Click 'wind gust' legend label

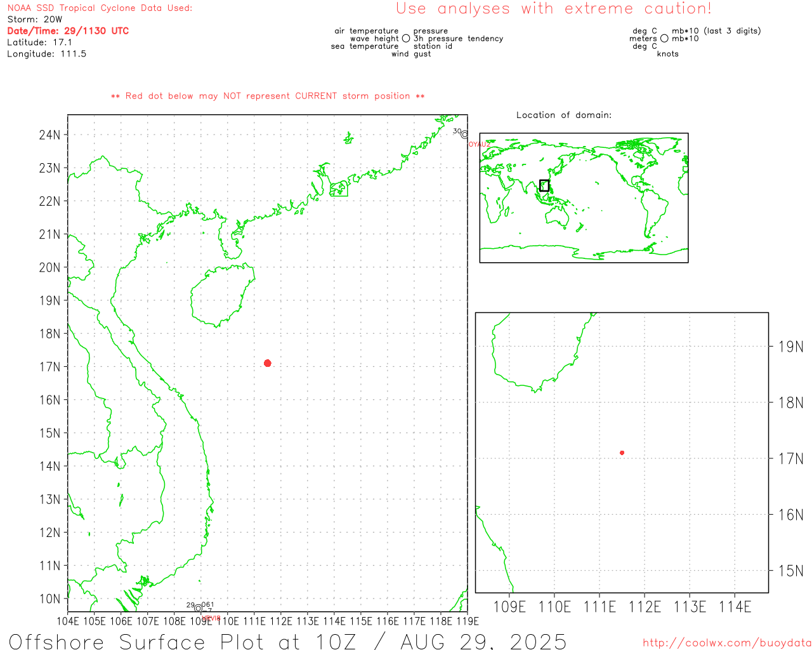[411, 54]
